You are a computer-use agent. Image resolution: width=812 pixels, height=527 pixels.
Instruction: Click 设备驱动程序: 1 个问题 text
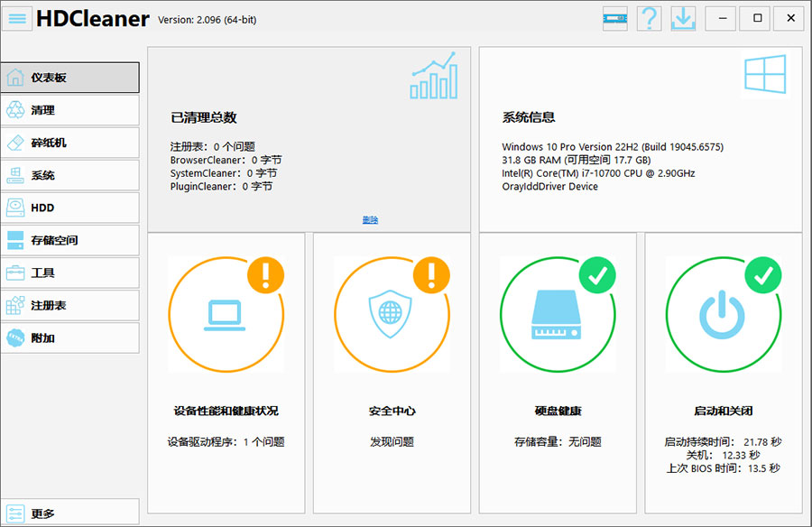[226, 442]
